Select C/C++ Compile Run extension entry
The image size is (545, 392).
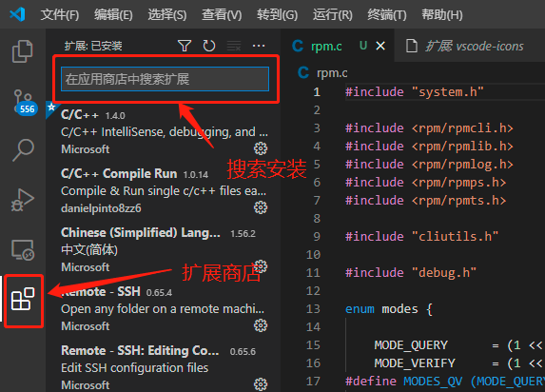coord(164,190)
